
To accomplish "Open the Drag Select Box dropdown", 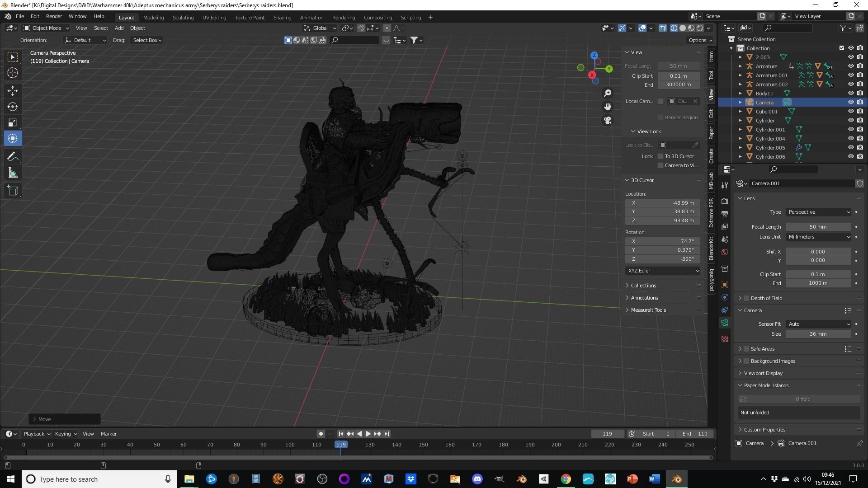I will click(x=147, y=40).
